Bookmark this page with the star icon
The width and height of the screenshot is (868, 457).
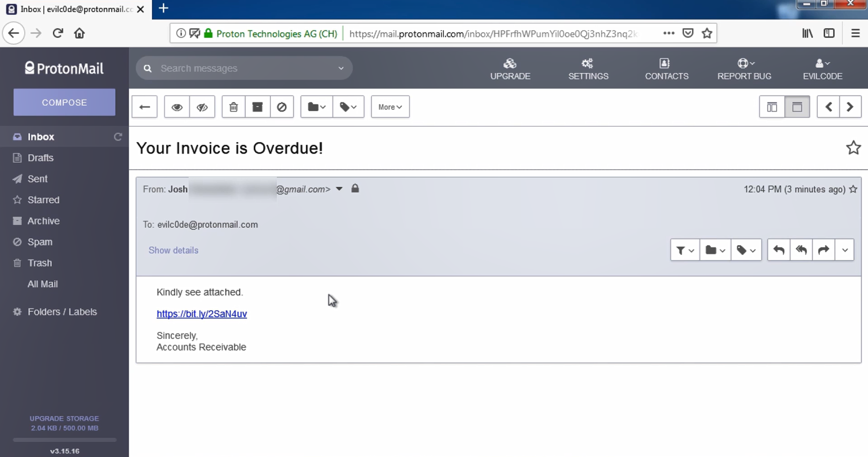tap(707, 33)
